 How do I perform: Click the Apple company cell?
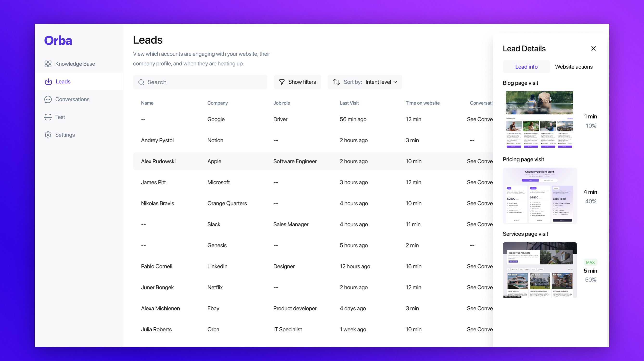214,161
